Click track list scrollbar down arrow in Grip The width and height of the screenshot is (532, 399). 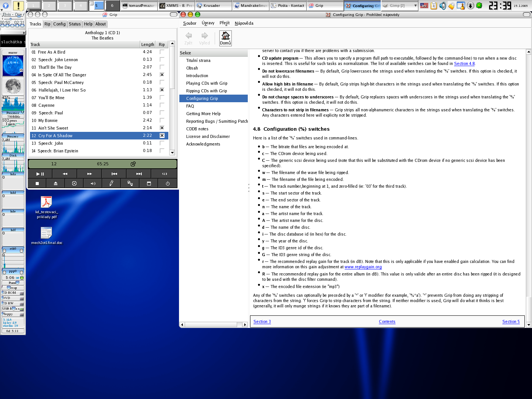click(x=172, y=153)
